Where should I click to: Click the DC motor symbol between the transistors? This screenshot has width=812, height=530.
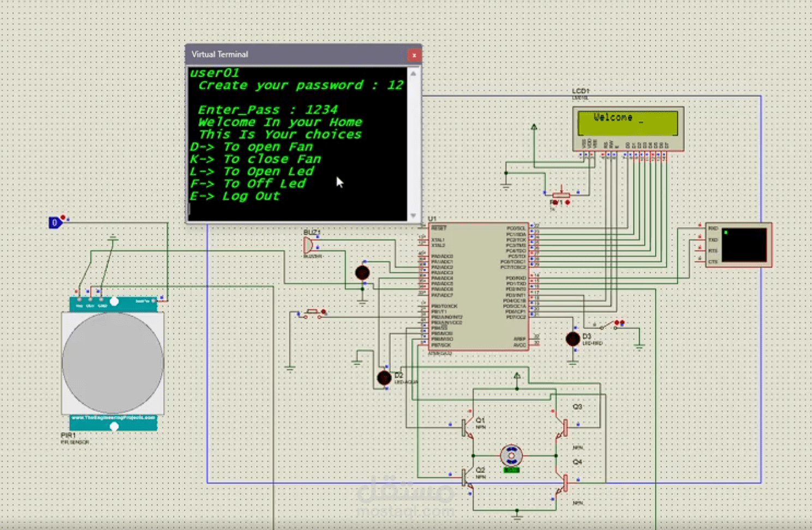pos(511,455)
